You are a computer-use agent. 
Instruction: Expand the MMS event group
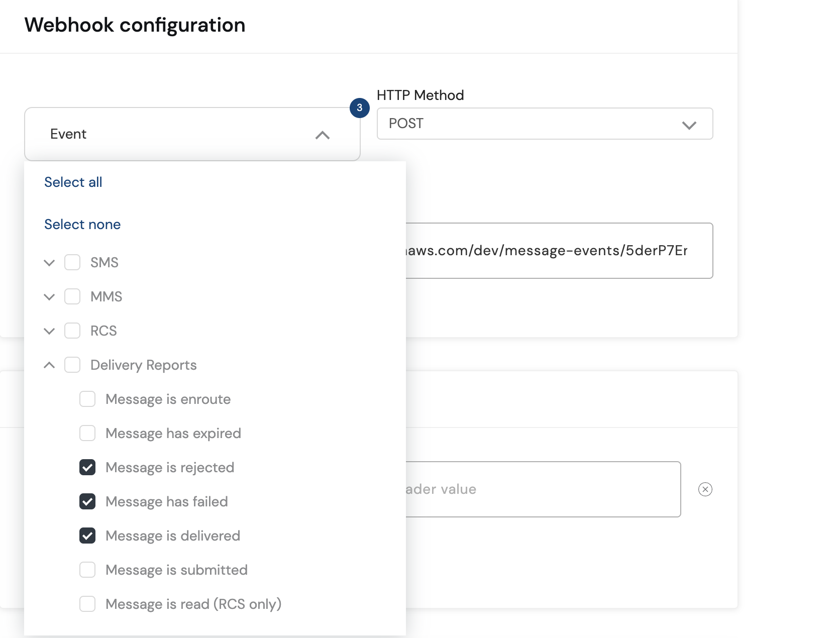49,297
